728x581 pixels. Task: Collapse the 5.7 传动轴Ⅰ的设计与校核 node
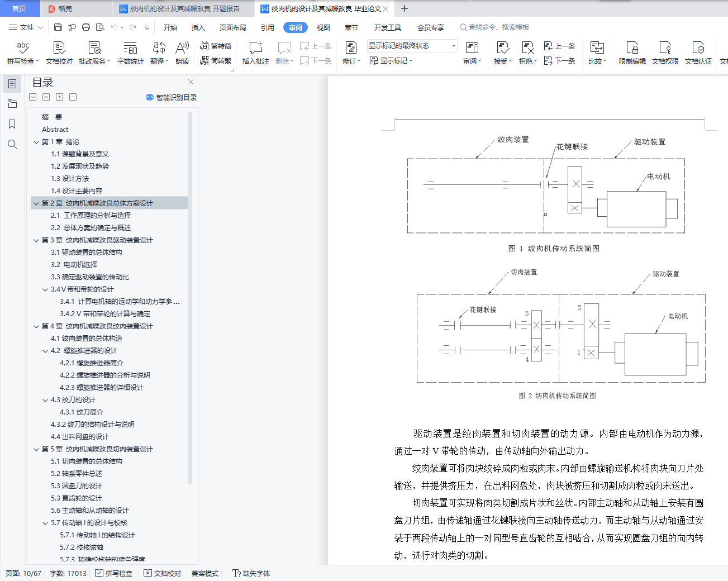(45, 523)
